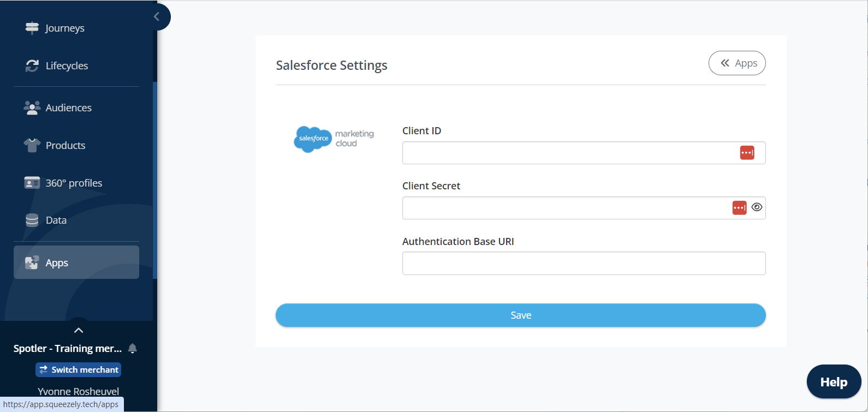868x412 pixels.
Task: Go back using the Apps button
Action: (737, 63)
